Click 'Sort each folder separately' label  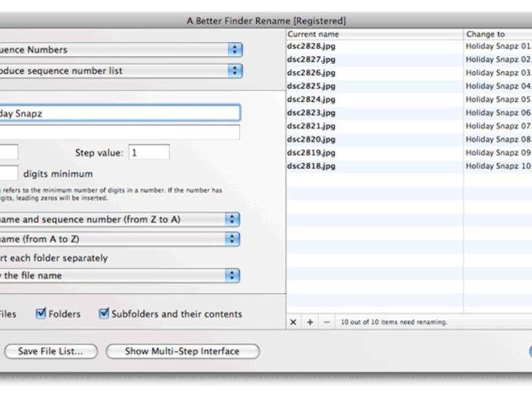[54, 258]
